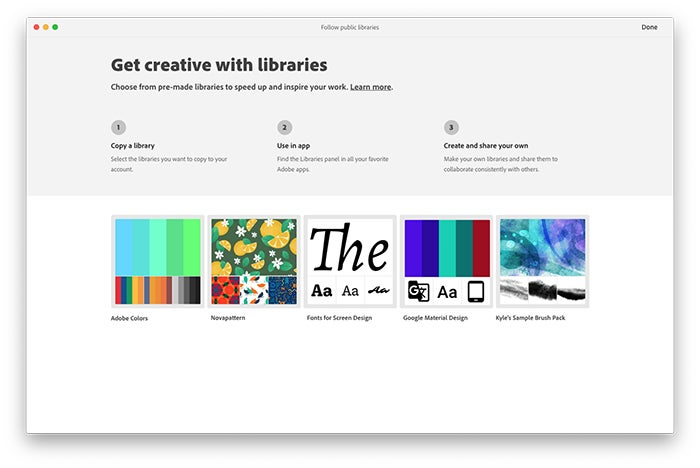Click the script font sample in Fonts card
This screenshot has height=468, width=700.
(379, 291)
